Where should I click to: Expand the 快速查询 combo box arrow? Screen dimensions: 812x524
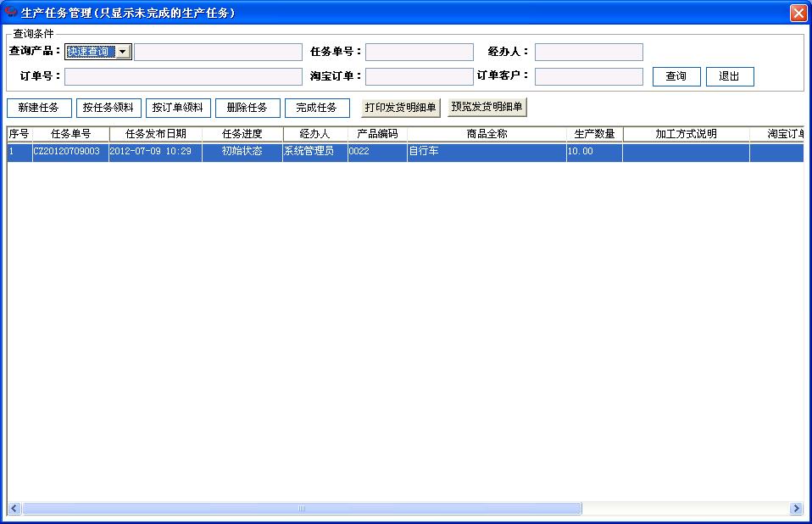123,51
